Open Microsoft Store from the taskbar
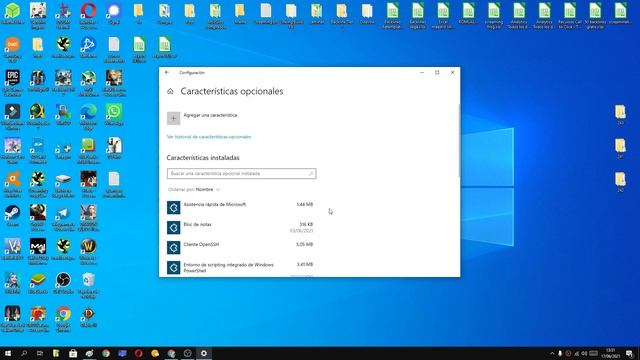 point(73,353)
